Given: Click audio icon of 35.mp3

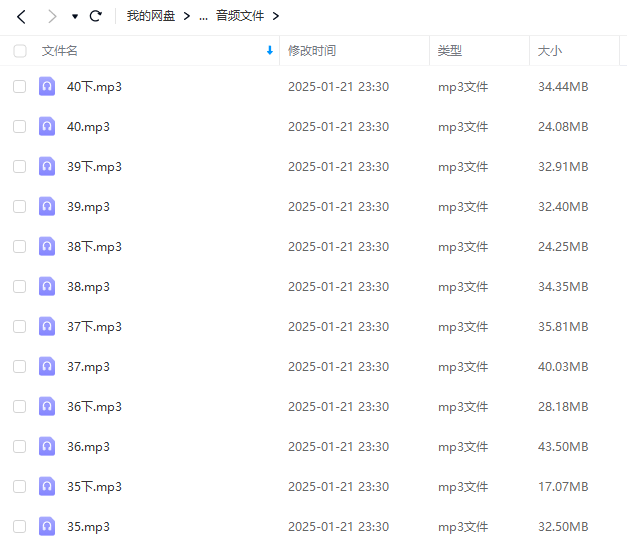Looking at the screenshot, I should point(47,526).
